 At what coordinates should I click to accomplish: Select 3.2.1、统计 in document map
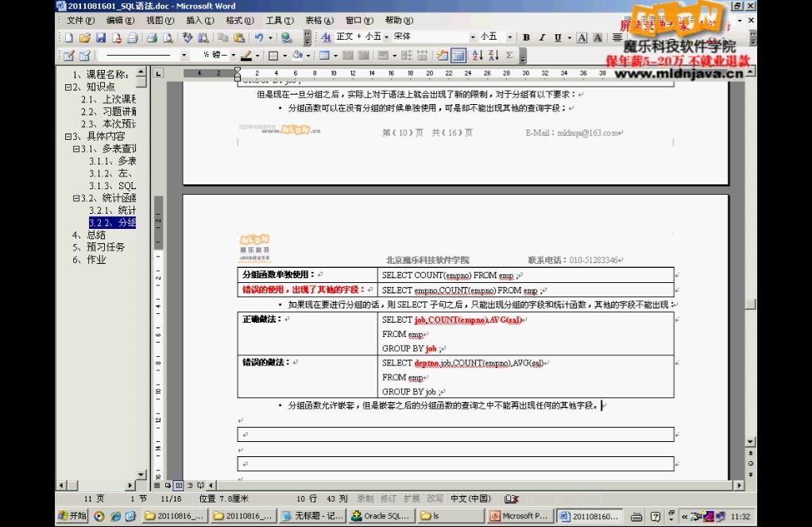click(112, 211)
